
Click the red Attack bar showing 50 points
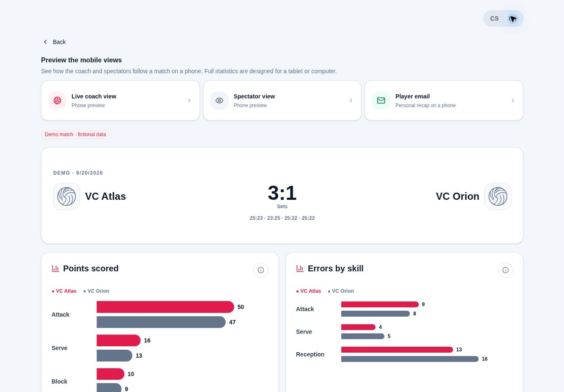[x=165, y=307]
